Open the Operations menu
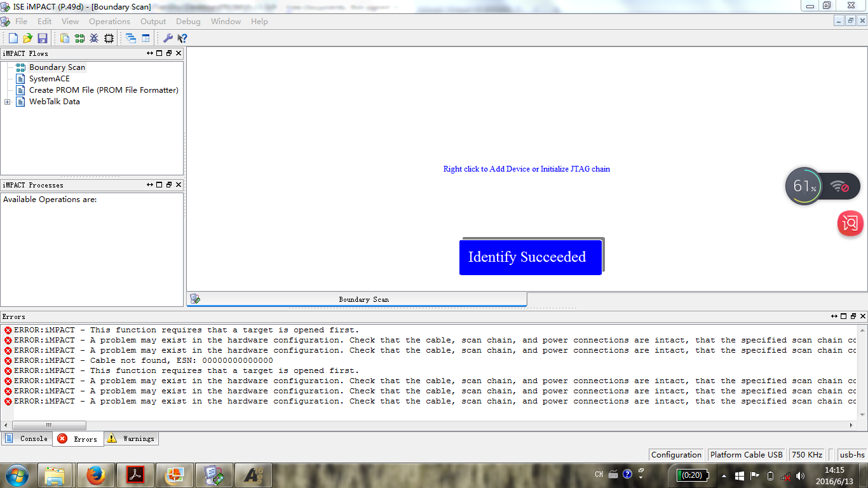868x488 pixels. 109,22
